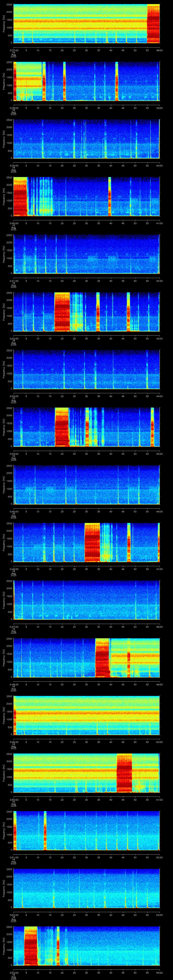Image resolution: width=173 pixels, height=980 pixels.
Task: Open the 0:43:00 spectrogram panel
Action: click(x=87, y=369)
